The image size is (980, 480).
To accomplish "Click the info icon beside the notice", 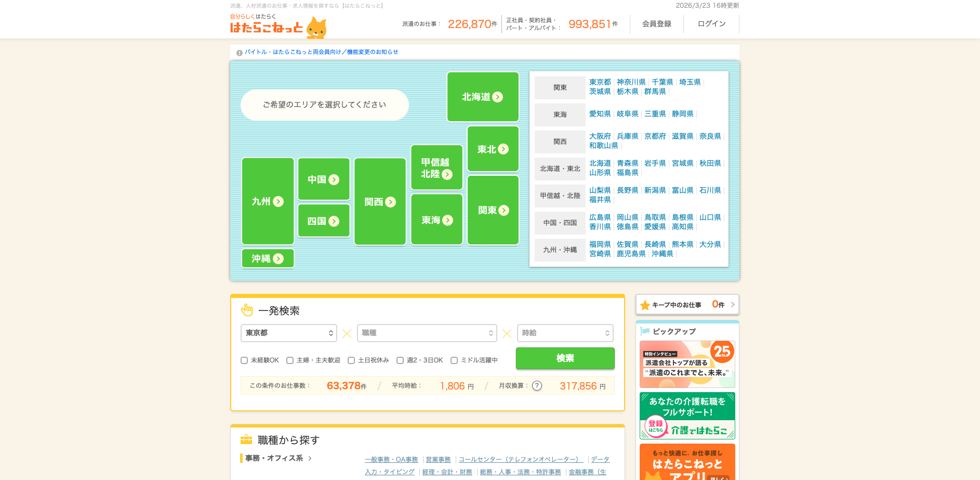I will tap(240, 53).
